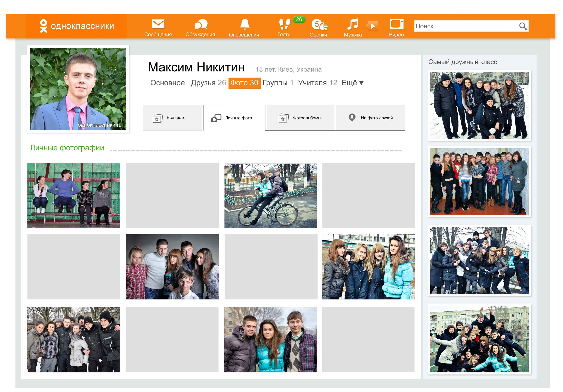Screen dimensions: 563x392
Task: Open Гости footprints icon
Action: pos(284,24)
